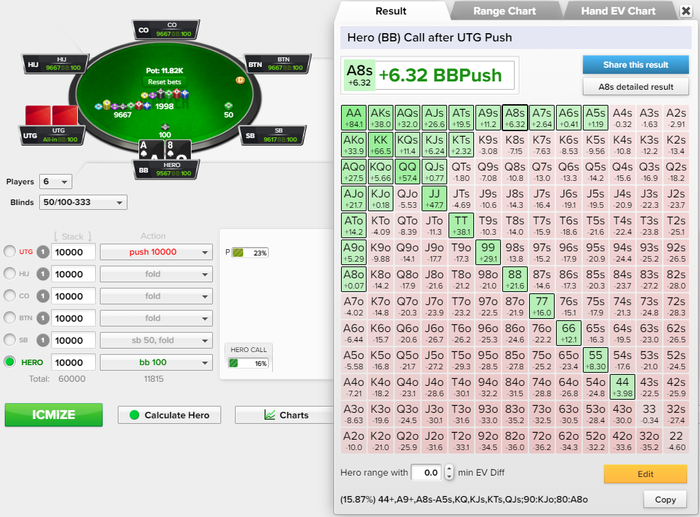
Task: Open the SB 'sb 50, fold' dropdown
Action: tap(156, 341)
